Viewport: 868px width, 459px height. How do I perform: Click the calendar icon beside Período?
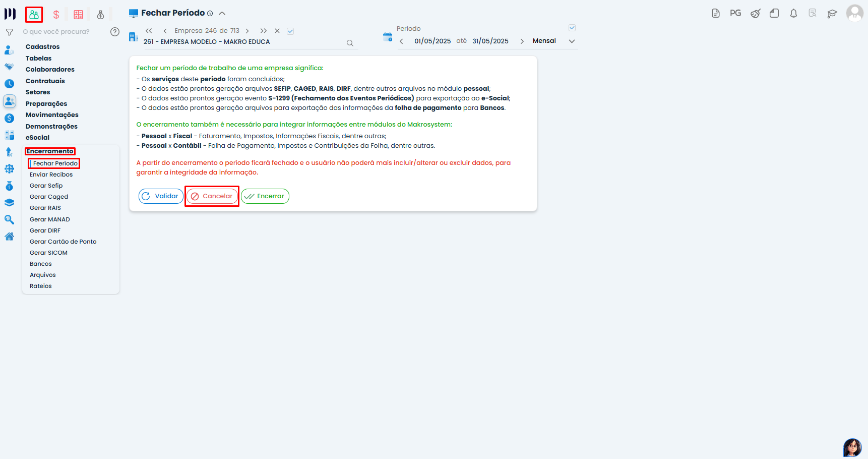(388, 37)
